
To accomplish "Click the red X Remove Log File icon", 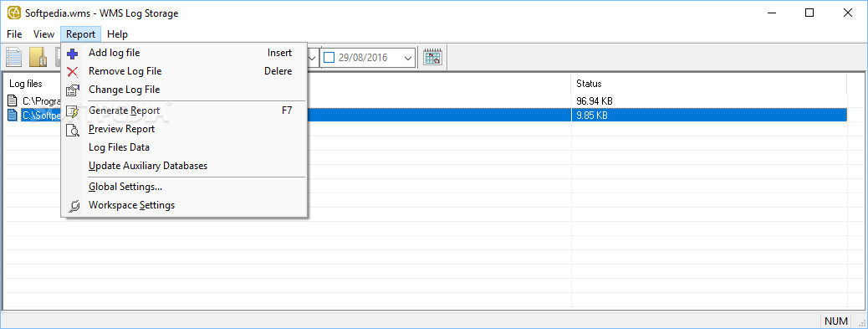I will tap(73, 71).
